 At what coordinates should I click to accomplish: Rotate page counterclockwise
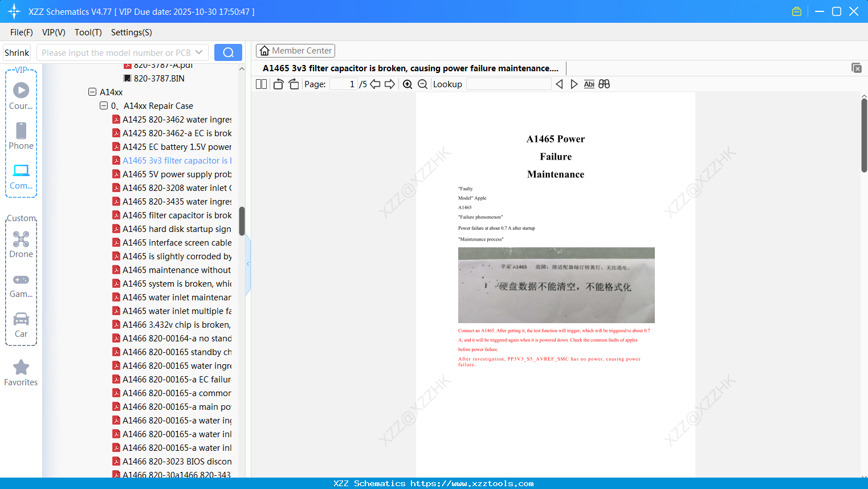(278, 84)
